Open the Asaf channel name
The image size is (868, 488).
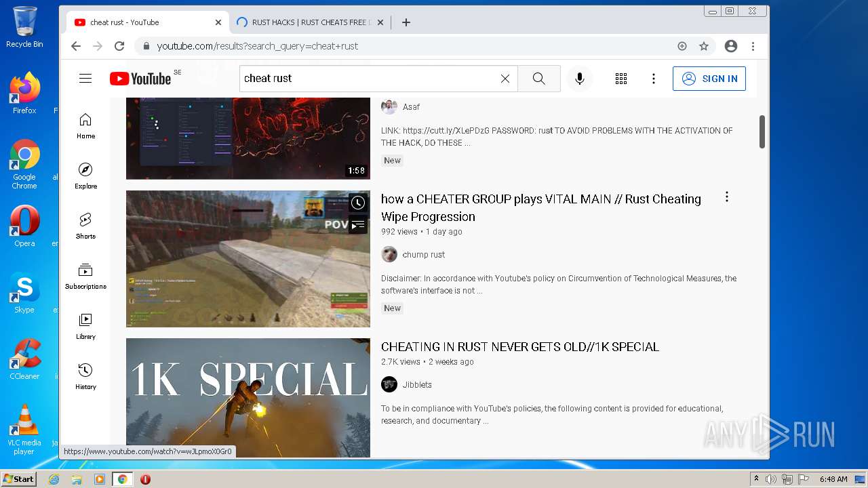pos(411,107)
